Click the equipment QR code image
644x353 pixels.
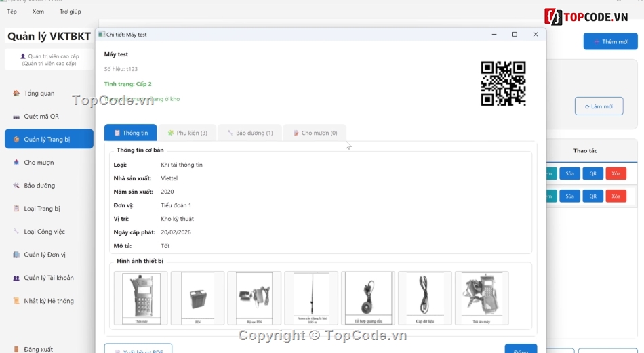tap(503, 84)
